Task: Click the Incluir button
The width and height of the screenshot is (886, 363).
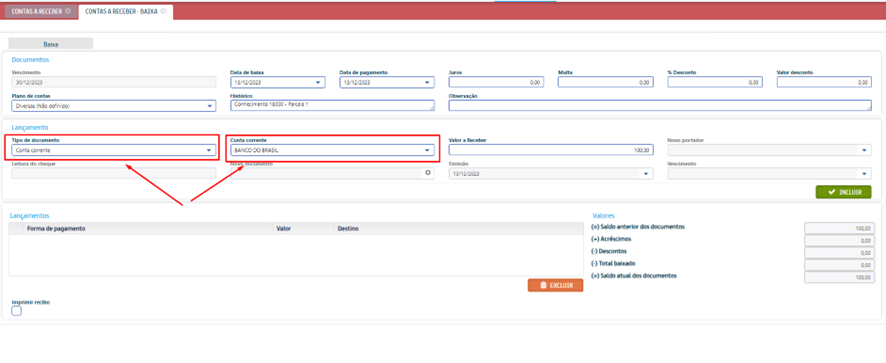Action: (x=843, y=192)
